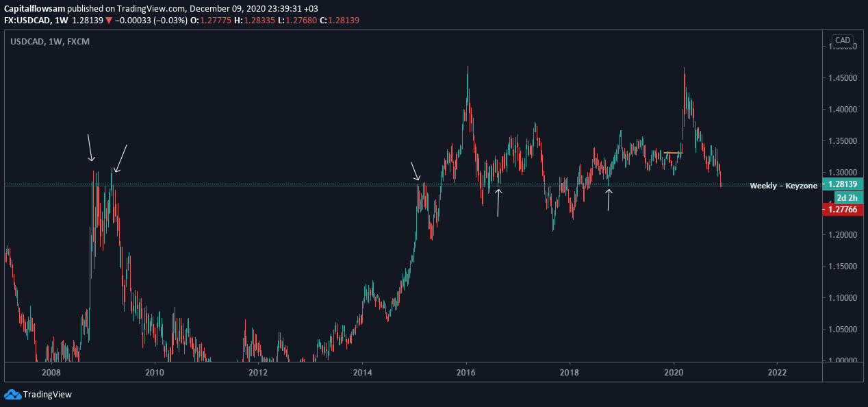Click the Weekly - Keyzone line label
This screenshot has width=868, height=407.
point(783,186)
